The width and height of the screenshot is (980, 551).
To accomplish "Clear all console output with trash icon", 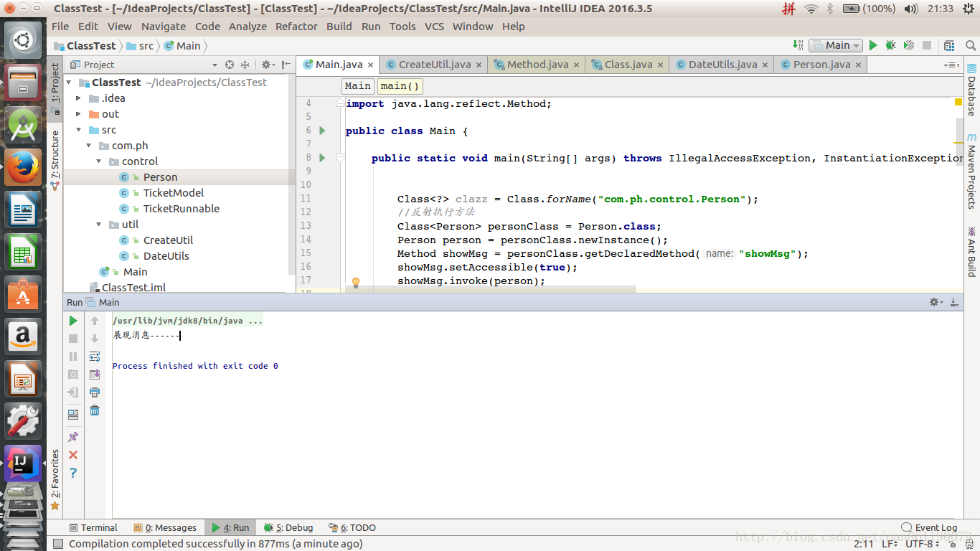I will click(x=95, y=410).
